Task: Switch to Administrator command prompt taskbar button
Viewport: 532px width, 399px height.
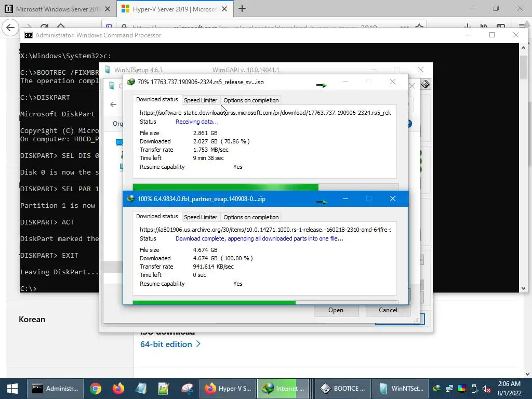Action: point(55,389)
